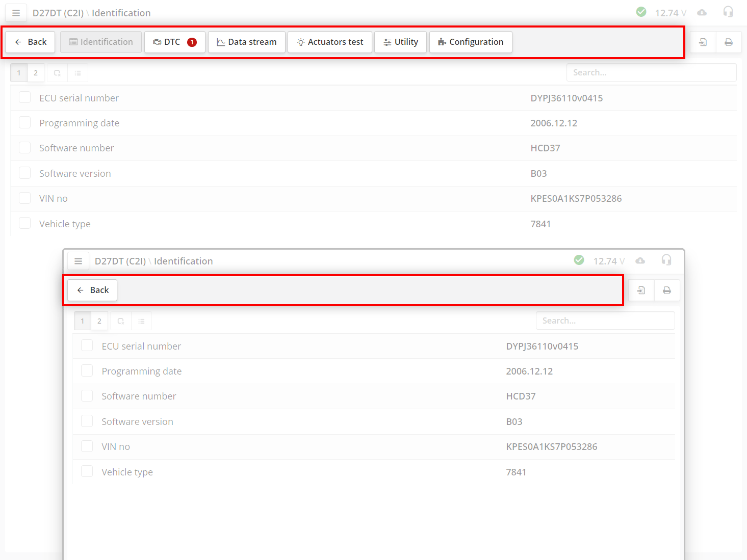Click the Back button in the lower panel

[x=92, y=290]
